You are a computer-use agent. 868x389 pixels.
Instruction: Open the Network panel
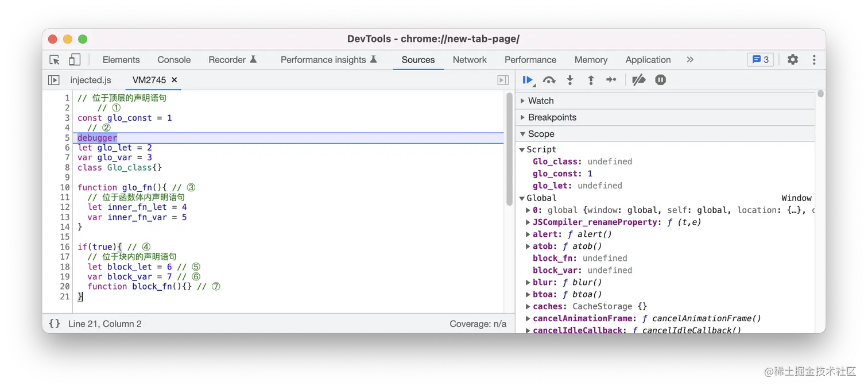(470, 60)
